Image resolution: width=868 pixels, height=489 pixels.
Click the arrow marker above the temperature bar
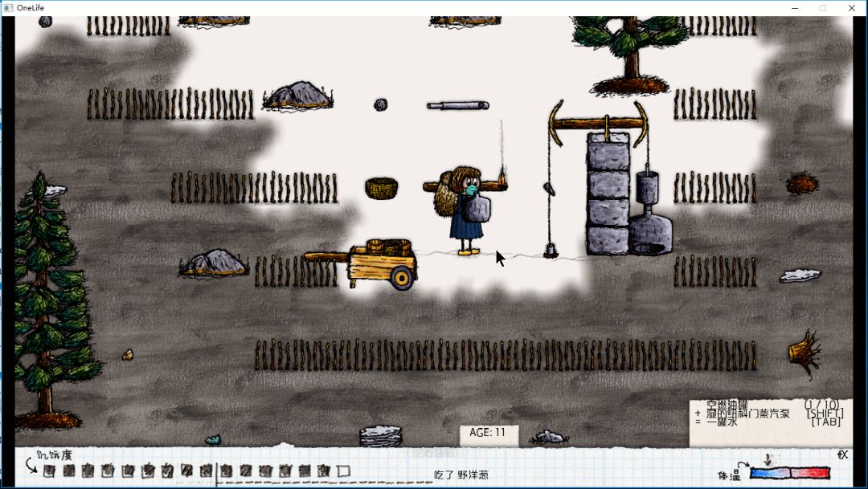coord(768,459)
